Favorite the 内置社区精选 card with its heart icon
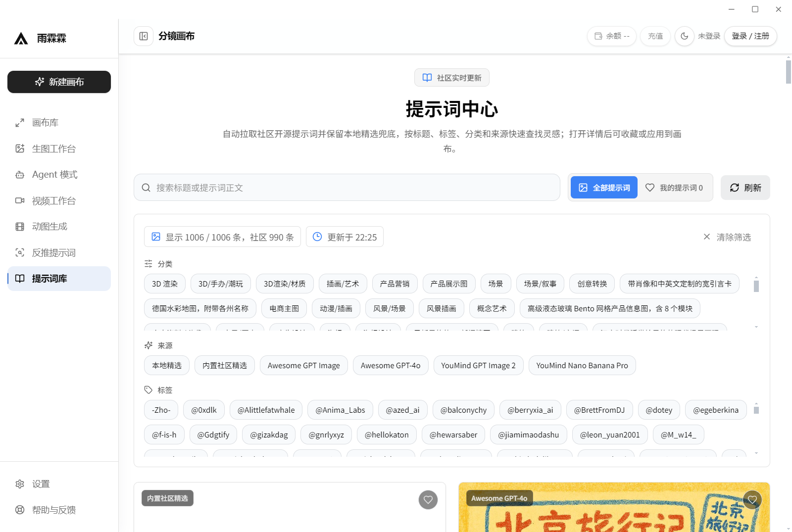 (x=428, y=500)
